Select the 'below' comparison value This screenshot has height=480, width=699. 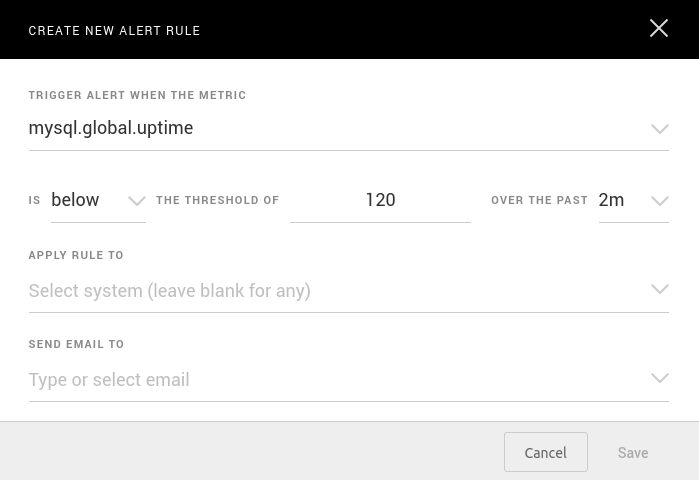point(75,200)
